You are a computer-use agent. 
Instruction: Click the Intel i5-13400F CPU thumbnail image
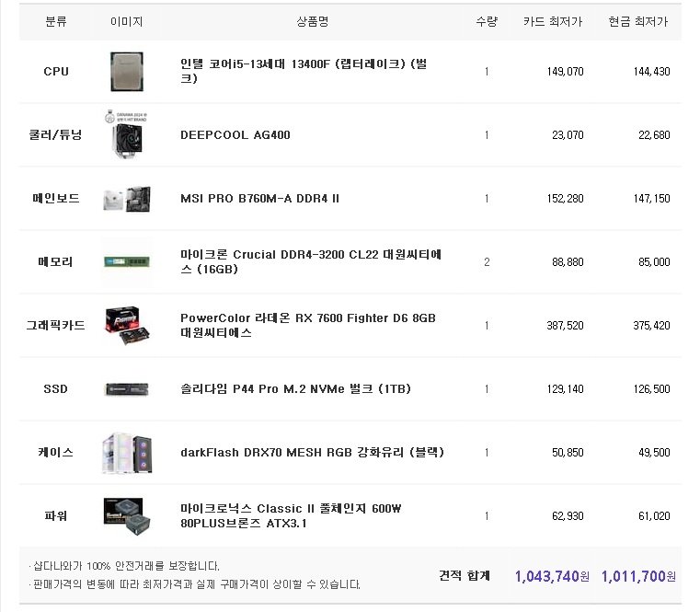coord(127,72)
